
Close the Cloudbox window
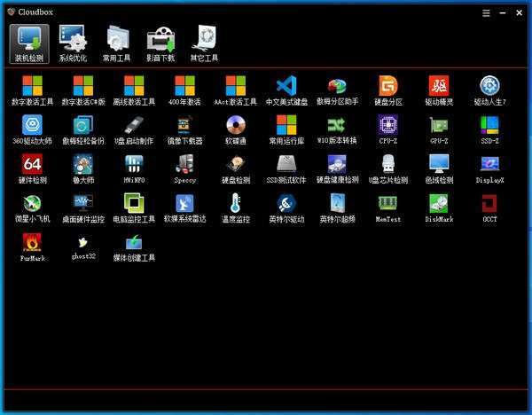click(x=519, y=13)
